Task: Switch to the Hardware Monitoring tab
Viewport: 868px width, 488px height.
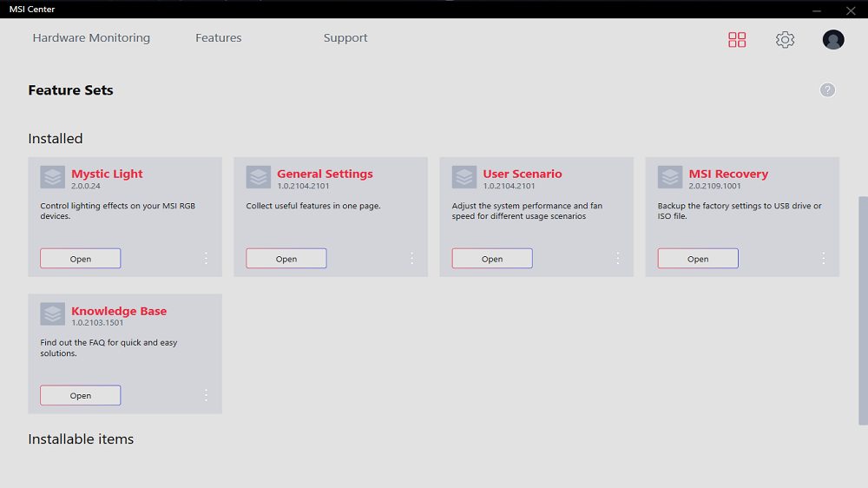Action: tap(91, 37)
